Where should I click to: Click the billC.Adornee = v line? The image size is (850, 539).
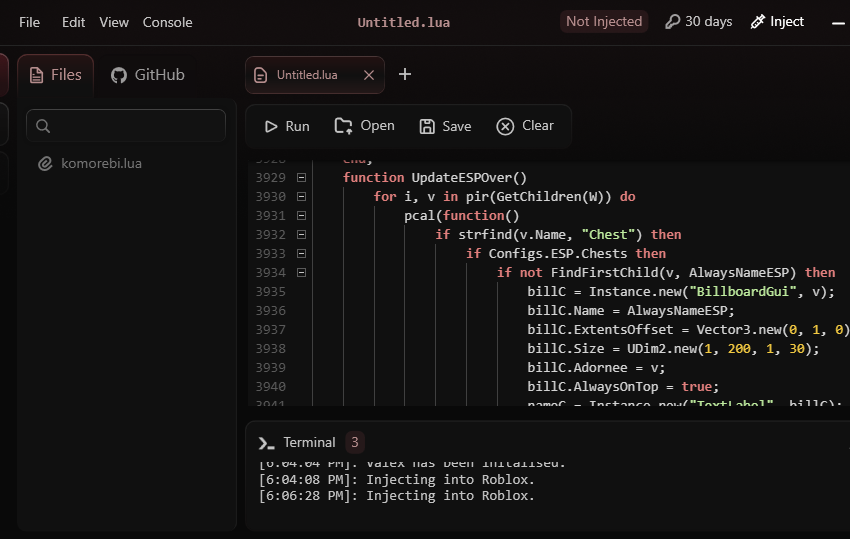click(596, 368)
